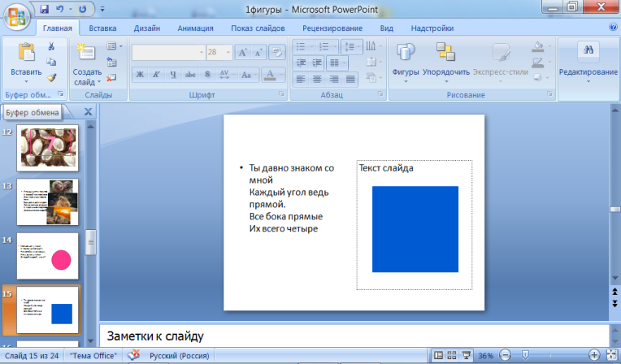621x364 pixels.
Task: Switch to the Дизайн tab
Action: 147,28
